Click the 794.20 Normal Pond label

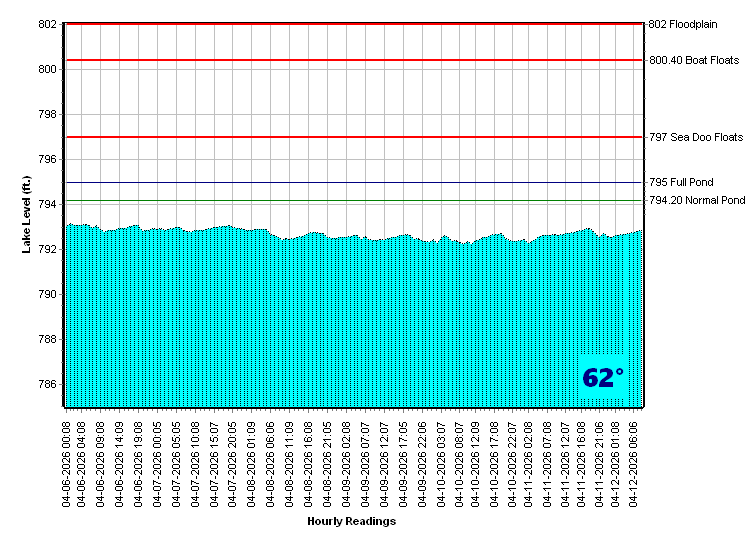697,200
